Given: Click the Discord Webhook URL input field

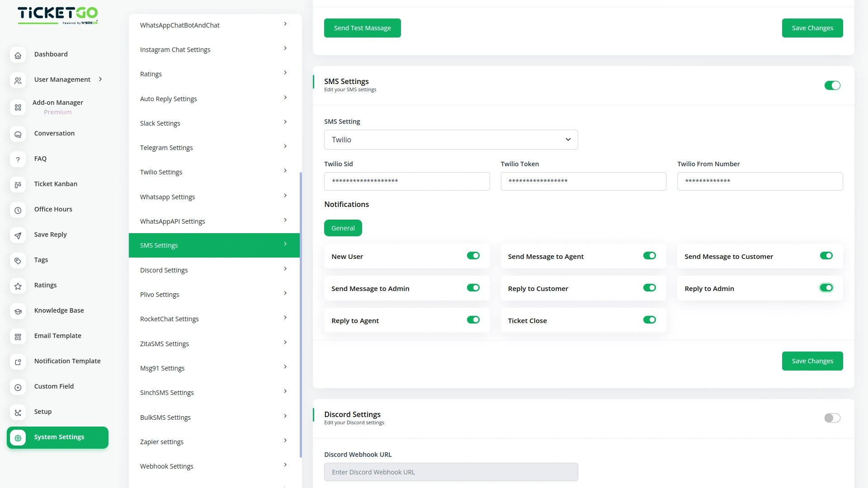Looking at the screenshot, I should point(451,472).
